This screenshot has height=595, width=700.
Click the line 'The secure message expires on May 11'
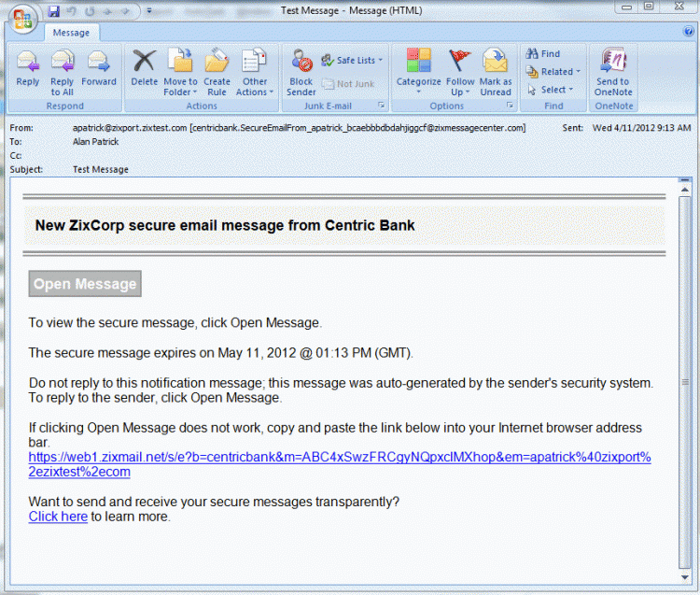point(221,353)
